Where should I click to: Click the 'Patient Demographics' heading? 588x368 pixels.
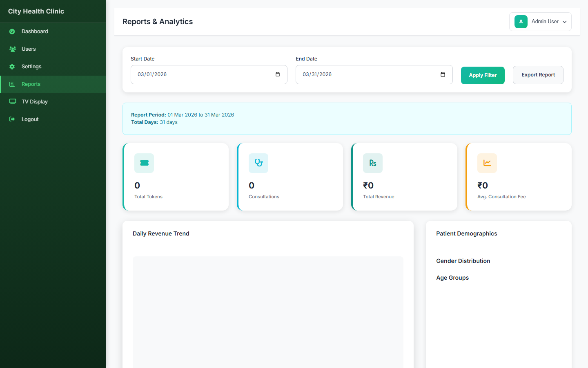point(467,233)
